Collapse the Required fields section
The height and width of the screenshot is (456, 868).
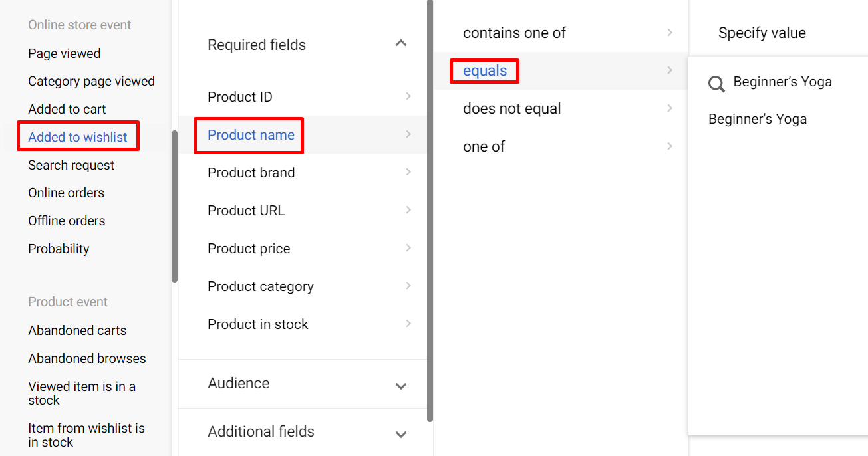click(400, 44)
